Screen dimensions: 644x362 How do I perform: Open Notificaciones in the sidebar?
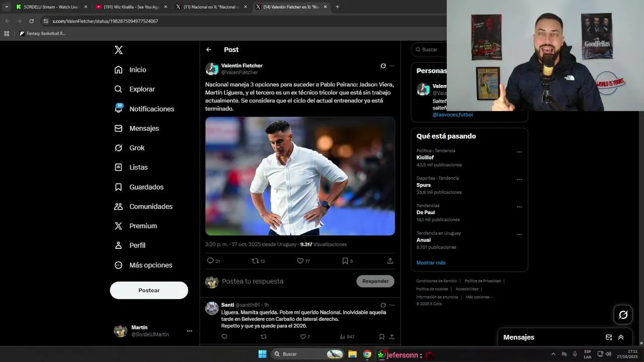(144, 109)
